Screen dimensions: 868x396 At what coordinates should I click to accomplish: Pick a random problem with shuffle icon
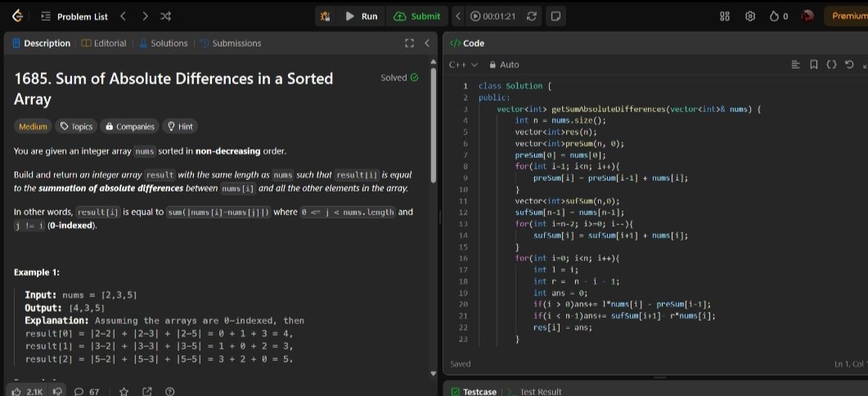[x=165, y=16]
